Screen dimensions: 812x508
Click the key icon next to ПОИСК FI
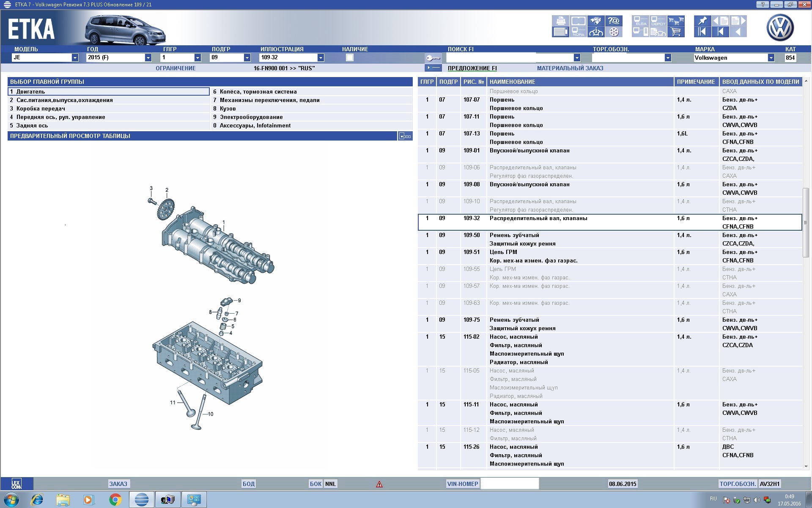coord(433,58)
